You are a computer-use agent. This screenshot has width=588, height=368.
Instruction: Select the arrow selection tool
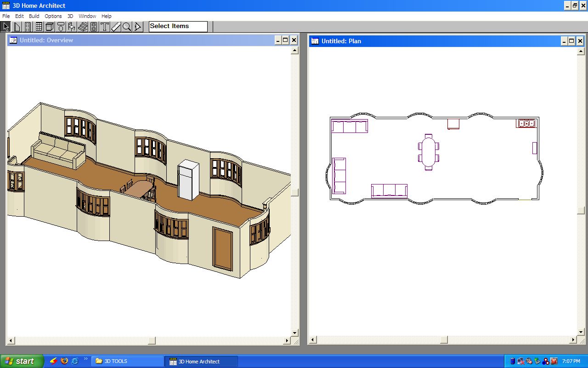tap(6, 26)
